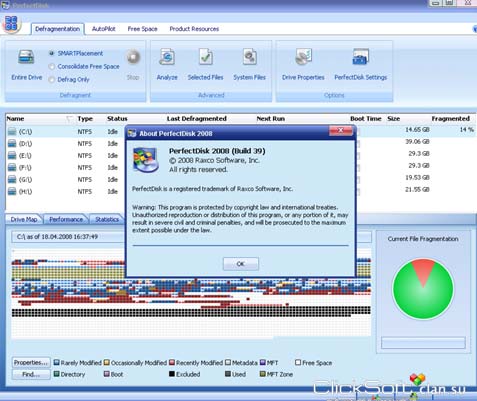Switch to the Drive Map tab
Viewport: 477px width, 401px height.
point(24,219)
